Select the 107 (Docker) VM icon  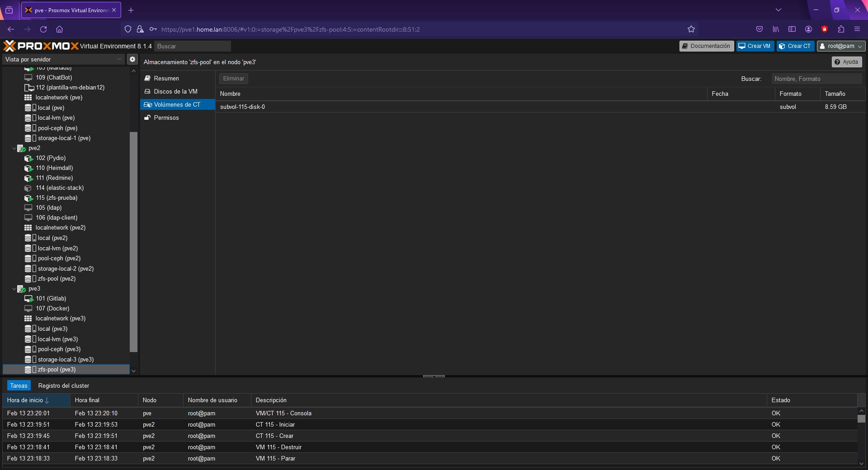28,309
